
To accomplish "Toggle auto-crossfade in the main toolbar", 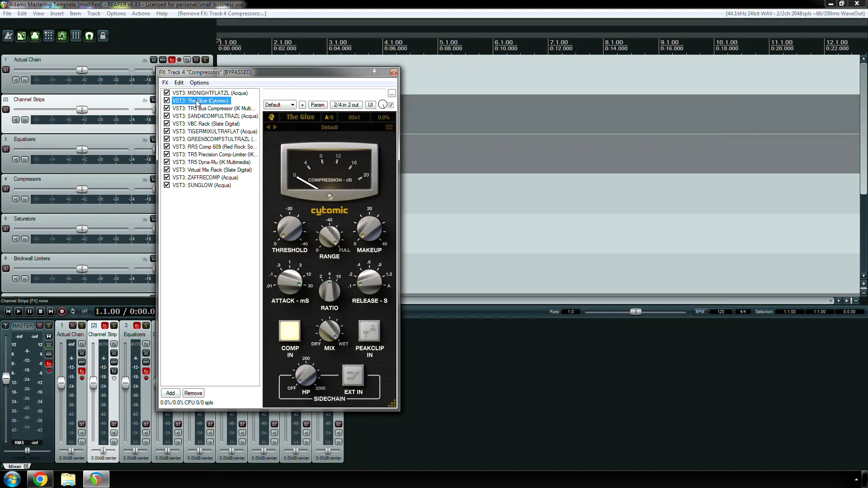I will [22, 36].
